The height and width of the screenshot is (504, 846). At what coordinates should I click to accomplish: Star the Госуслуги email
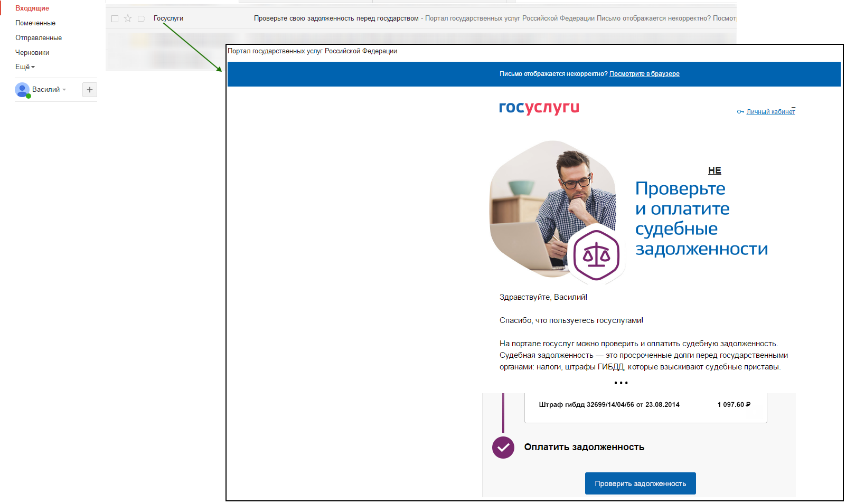[128, 18]
